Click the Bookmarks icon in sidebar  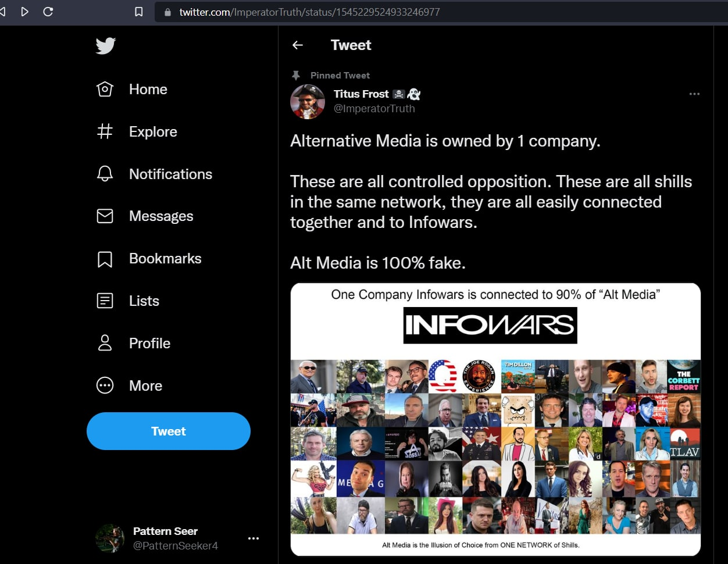105,259
